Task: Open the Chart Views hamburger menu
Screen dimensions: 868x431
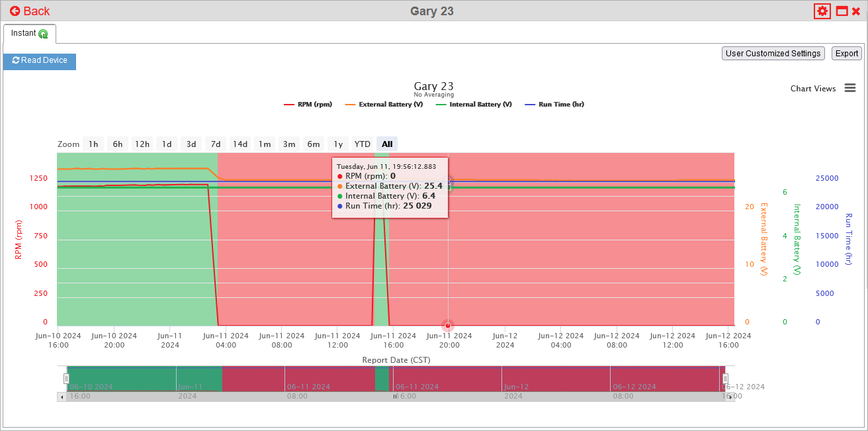Action: click(x=850, y=88)
